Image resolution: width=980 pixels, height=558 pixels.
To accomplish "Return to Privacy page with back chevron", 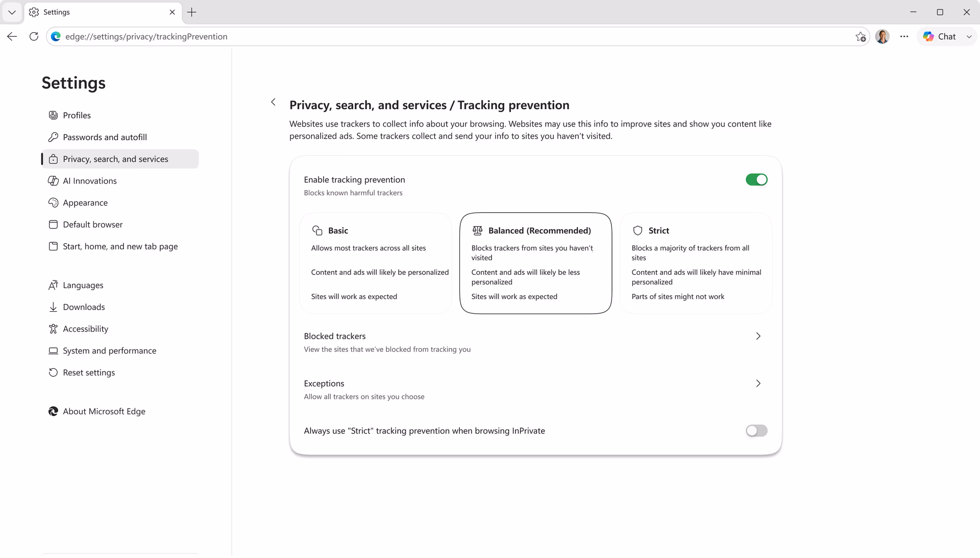I will [274, 102].
